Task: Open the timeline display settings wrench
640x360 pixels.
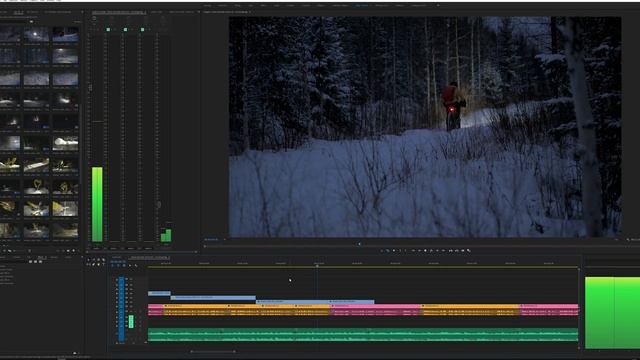Action: [136, 265]
